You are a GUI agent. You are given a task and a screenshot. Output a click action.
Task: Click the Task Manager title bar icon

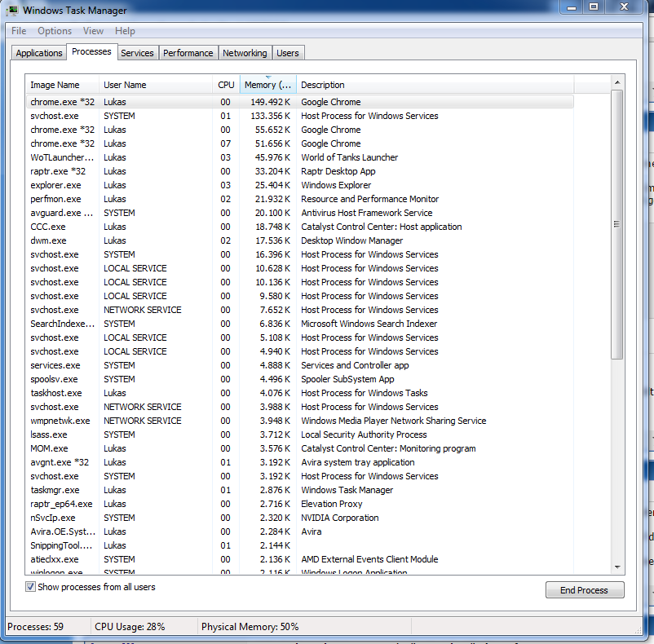12,10
